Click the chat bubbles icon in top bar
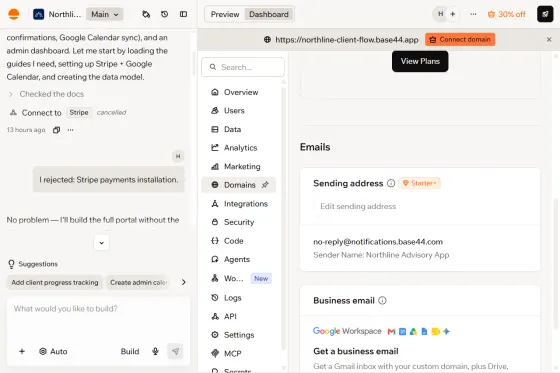This screenshot has width=560, height=373. [146, 14]
